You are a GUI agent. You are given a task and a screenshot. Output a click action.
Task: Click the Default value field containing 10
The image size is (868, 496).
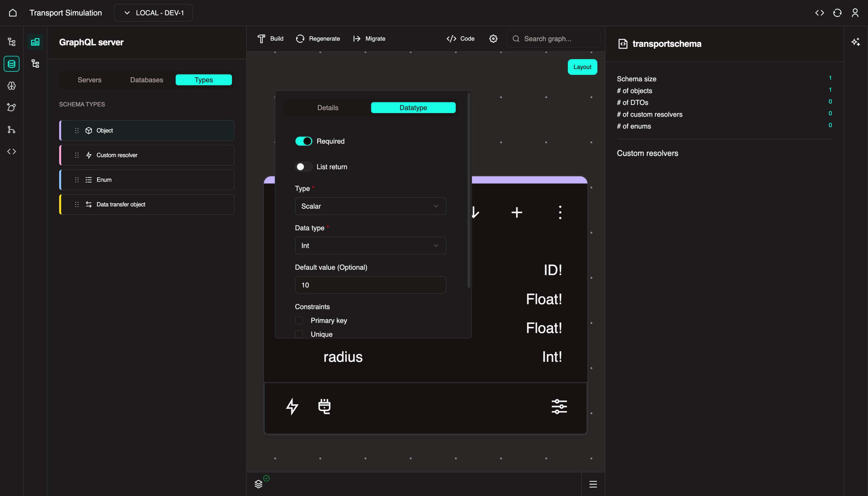click(x=370, y=285)
